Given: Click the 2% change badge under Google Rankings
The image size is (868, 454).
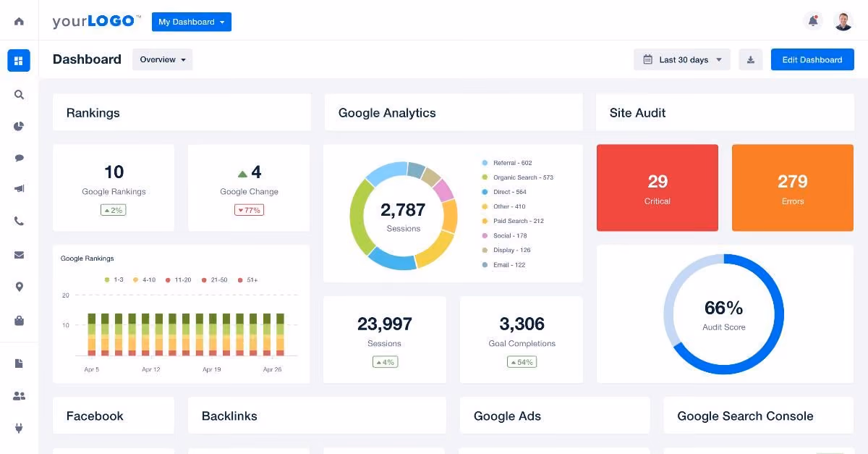Looking at the screenshot, I should pyautogui.click(x=114, y=210).
